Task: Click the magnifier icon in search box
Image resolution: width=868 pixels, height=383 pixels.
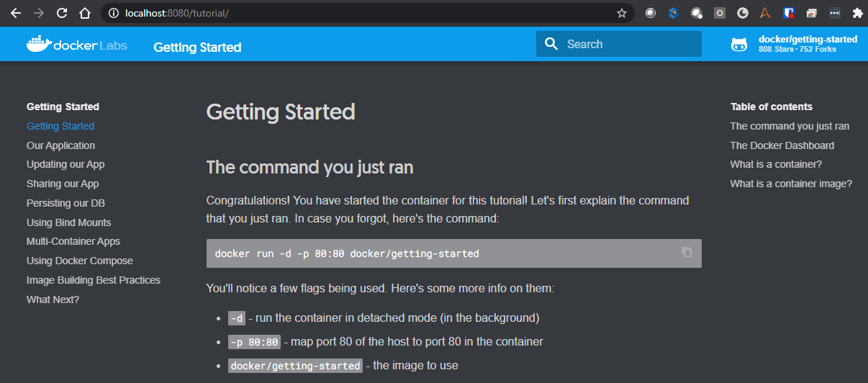Action: [x=552, y=44]
